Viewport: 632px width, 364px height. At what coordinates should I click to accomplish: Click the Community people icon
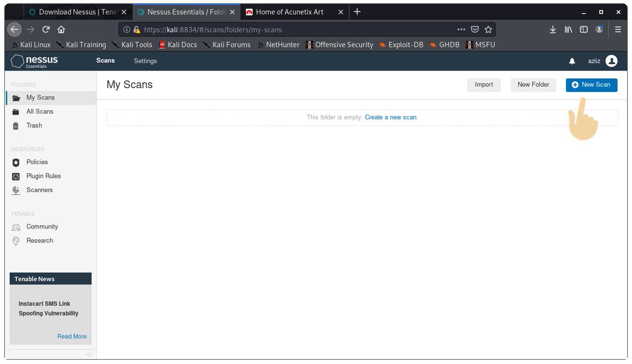click(16, 227)
